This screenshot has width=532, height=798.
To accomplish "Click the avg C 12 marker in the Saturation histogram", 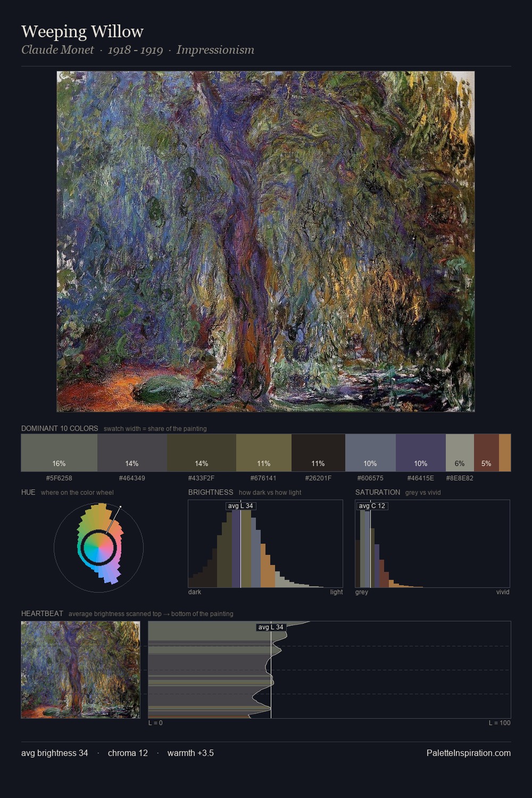I will click(372, 506).
